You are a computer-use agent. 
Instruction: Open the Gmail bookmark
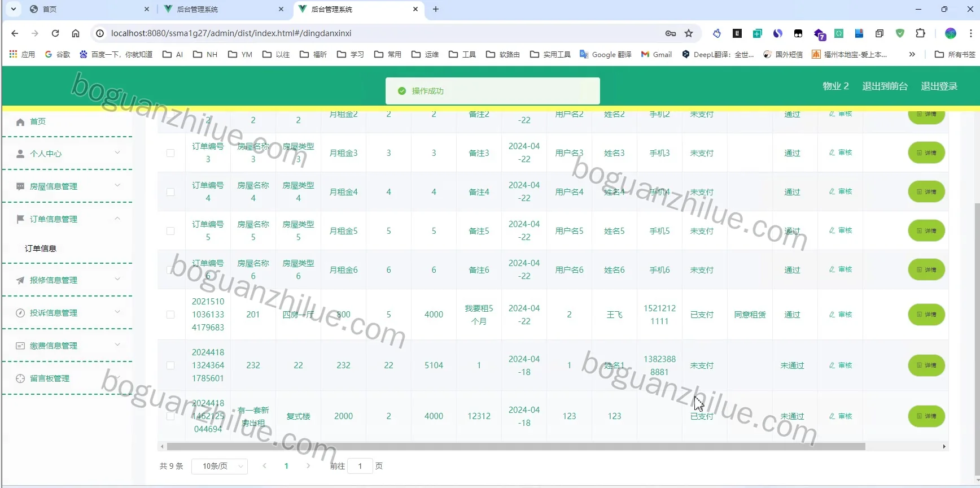[x=656, y=54]
